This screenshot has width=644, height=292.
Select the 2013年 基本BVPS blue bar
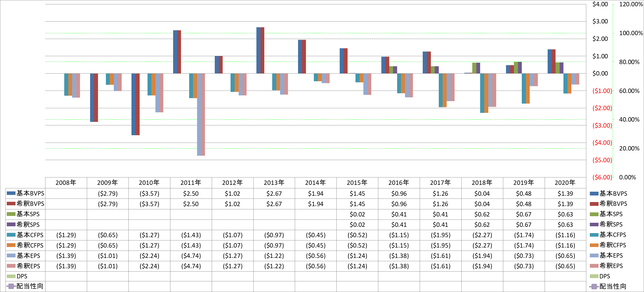(x=258, y=50)
